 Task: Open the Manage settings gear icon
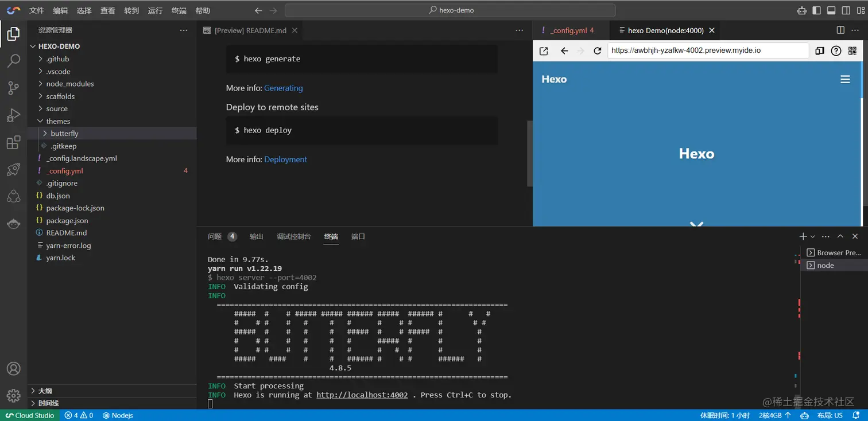(x=13, y=395)
